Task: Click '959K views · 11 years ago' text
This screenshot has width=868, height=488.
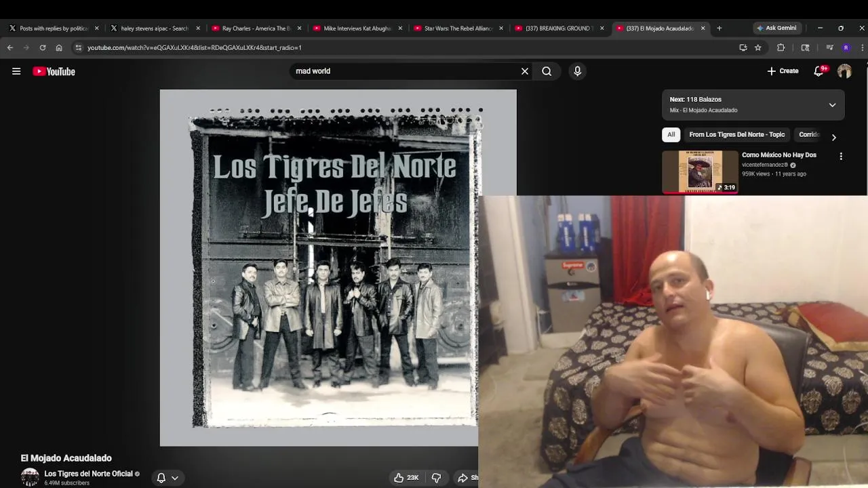Action: 774,174
